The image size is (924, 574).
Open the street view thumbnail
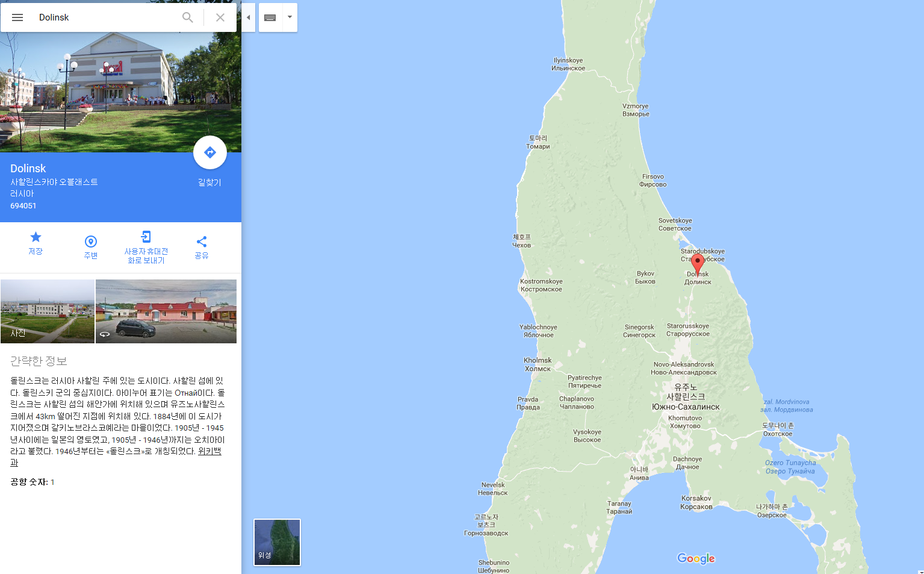[x=166, y=311]
